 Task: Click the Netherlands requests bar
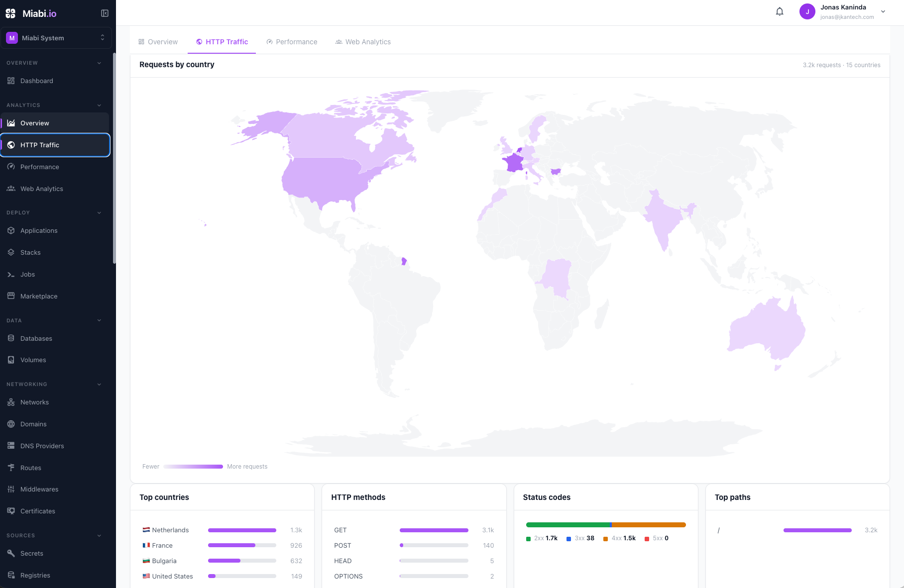pyautogui.click(x=242, y=530)
